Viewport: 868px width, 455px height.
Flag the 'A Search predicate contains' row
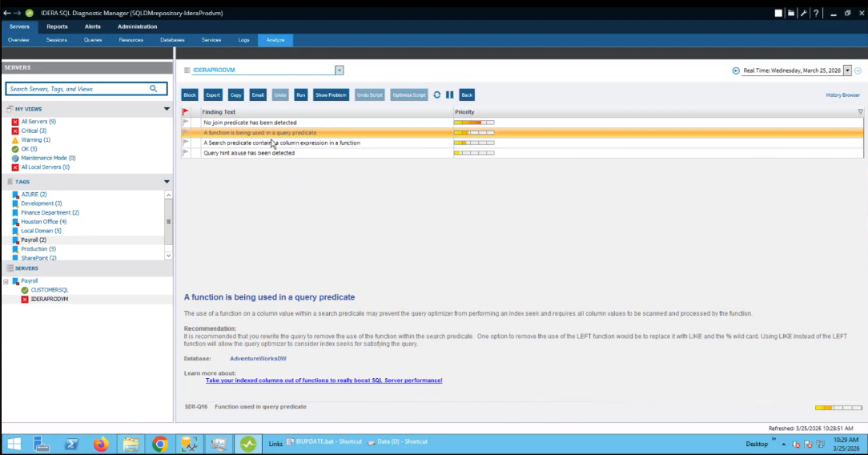tap(186, 143)
